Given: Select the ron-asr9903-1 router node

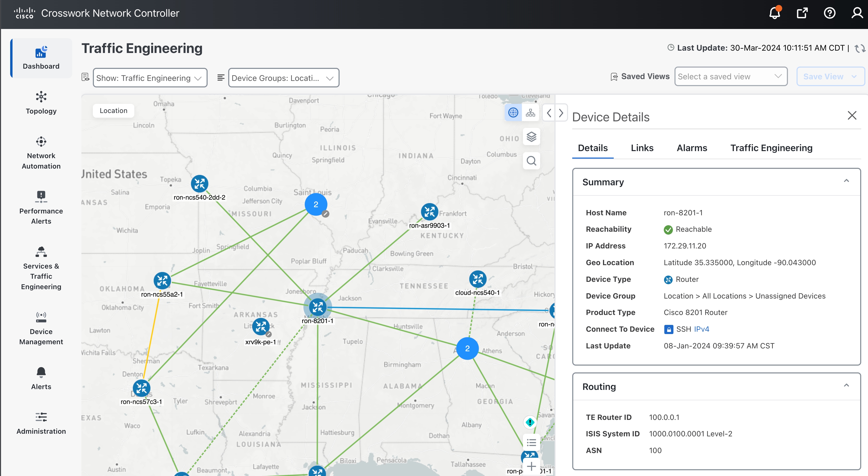Looking at the screenshot, I should [x=430, y=212].
